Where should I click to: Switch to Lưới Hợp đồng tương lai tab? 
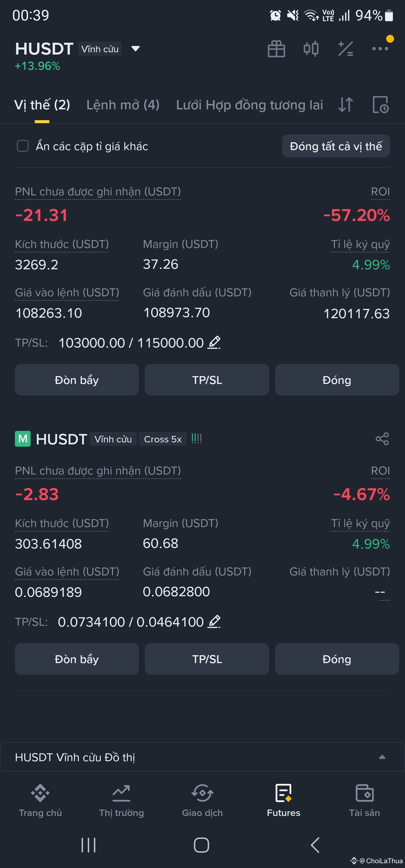[249, 105]
